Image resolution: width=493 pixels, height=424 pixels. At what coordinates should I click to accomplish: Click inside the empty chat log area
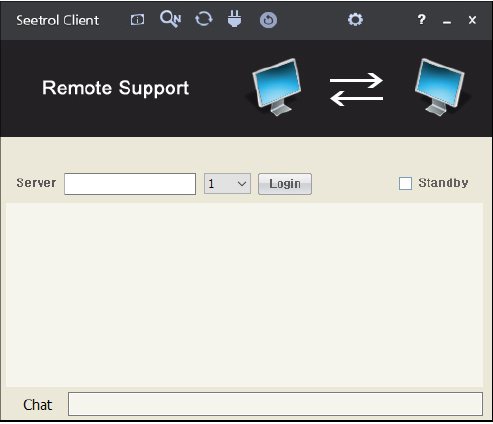point(244,295)
